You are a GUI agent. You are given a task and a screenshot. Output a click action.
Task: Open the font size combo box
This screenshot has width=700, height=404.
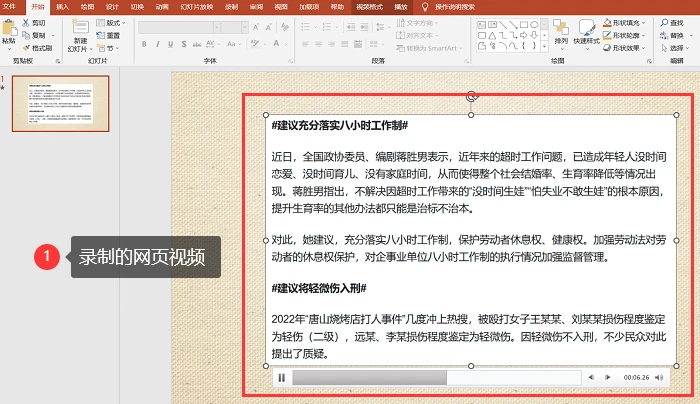(234, 28)
